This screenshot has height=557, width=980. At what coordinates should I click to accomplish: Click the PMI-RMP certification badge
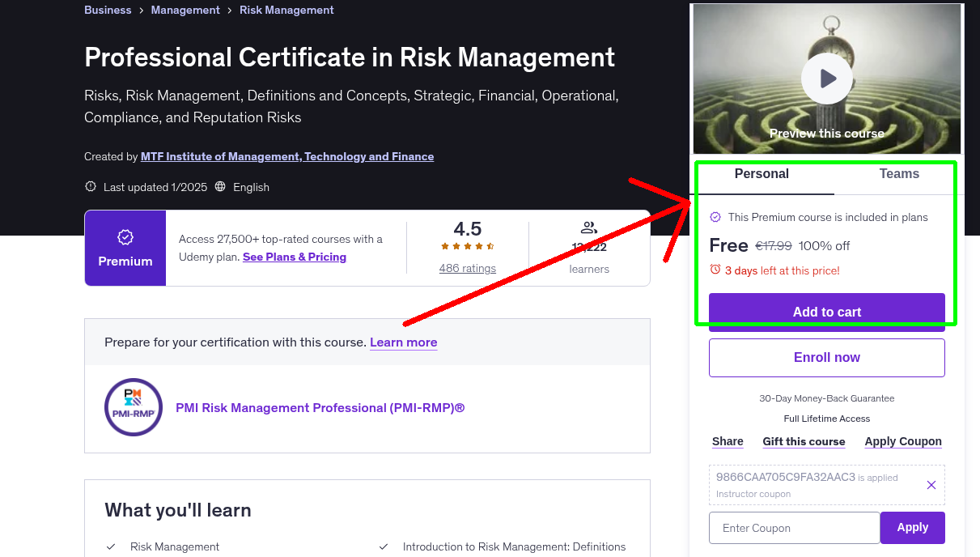(133, 407)
